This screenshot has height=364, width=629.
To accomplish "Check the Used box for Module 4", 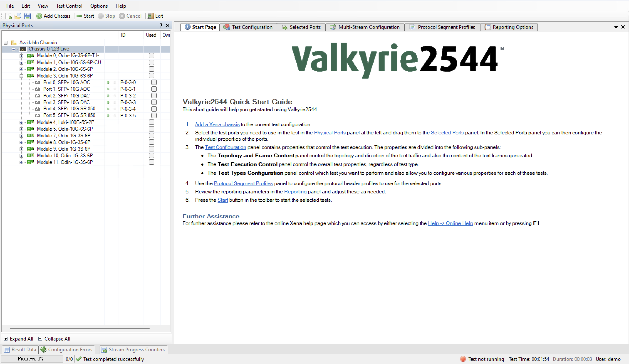I will coord(151,122).
